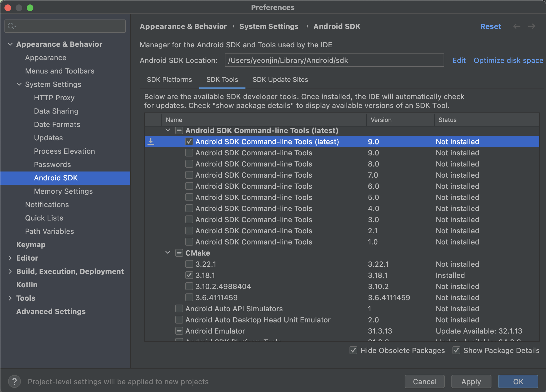Open Process Elevation settings
This screenshot has width=546, height=392.
[64, 151]
